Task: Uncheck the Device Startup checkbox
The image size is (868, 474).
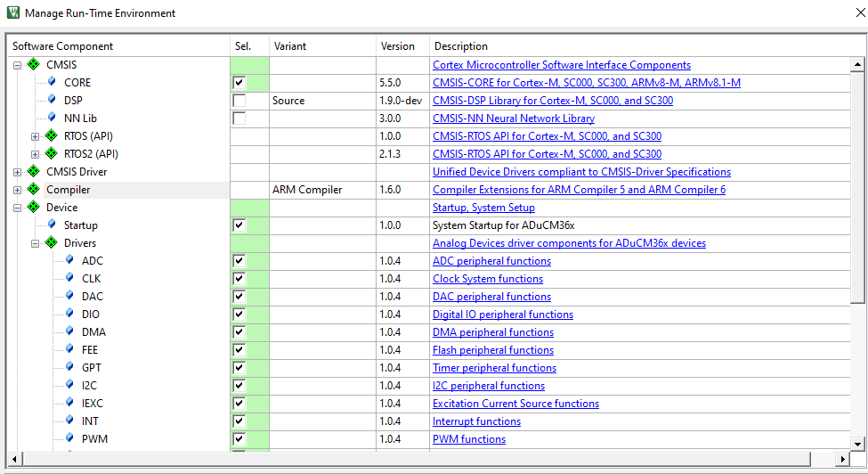Action: click(x=239, y=225)
